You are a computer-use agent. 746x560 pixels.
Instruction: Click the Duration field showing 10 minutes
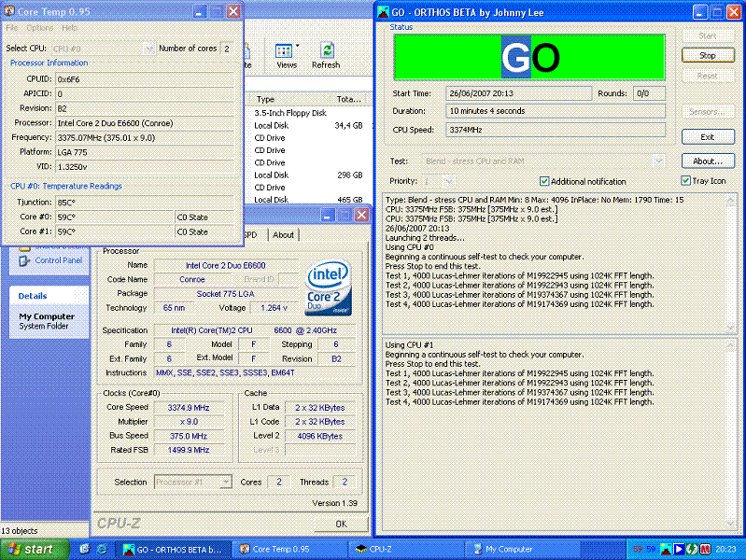pos(556,111)
